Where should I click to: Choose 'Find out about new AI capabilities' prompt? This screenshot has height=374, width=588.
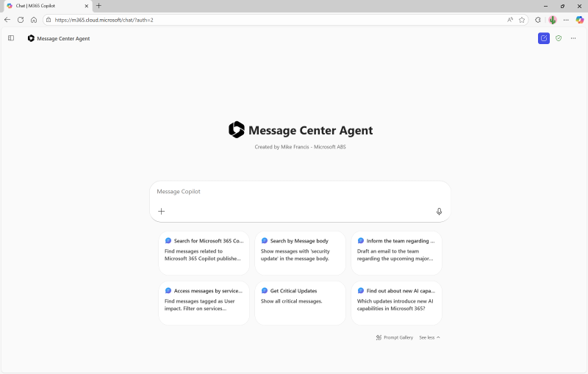(396, 303)
